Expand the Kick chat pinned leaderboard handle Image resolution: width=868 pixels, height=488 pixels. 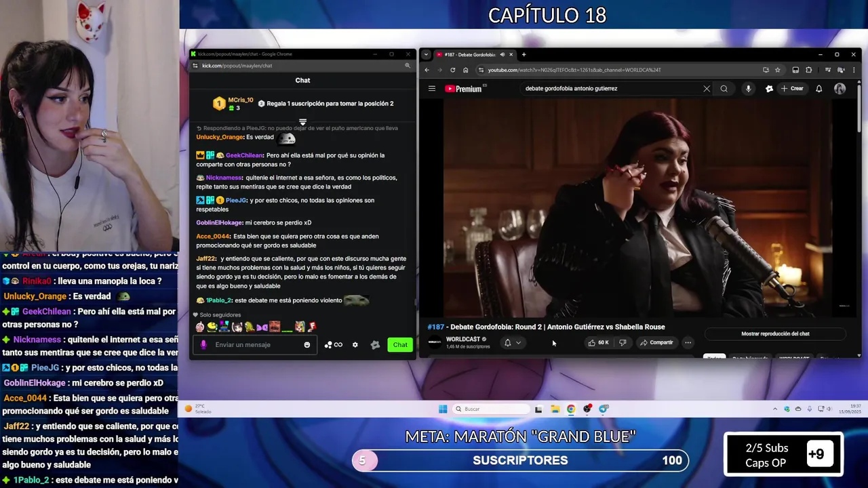click(302, 122)
